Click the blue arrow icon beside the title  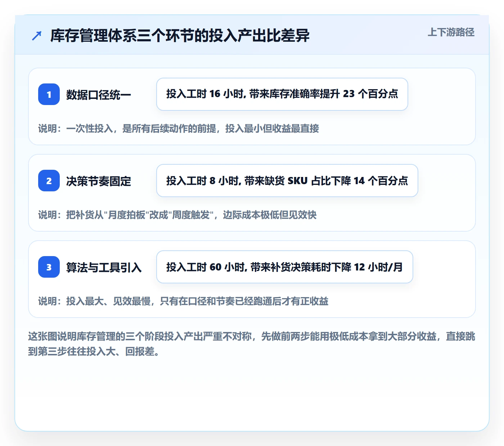(x=37, y=36)
